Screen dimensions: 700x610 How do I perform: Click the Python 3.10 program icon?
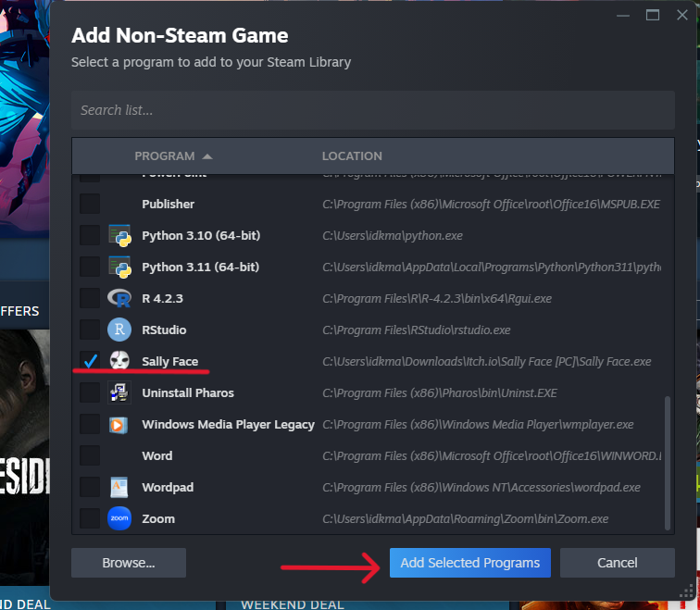(119, 236)
